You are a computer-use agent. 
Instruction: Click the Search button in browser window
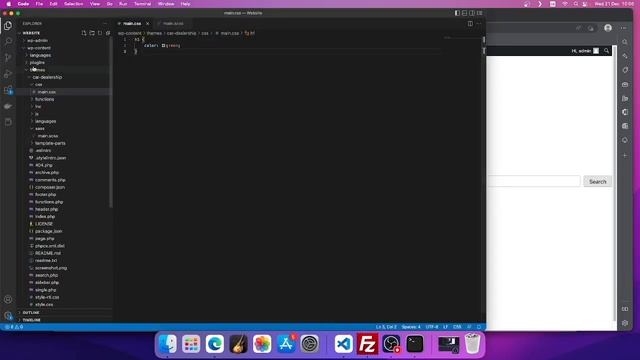pyautogui.click(x=598, y=181)
